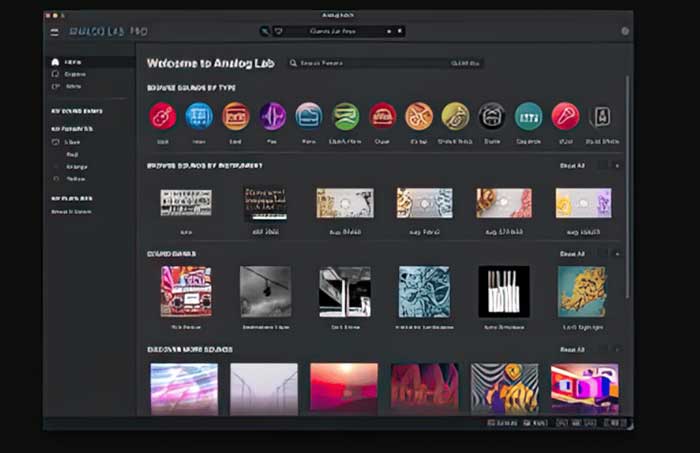The image size is (700, 453).
Task: Select the pale blue piano type icon
Action: [x=309, y=116]
